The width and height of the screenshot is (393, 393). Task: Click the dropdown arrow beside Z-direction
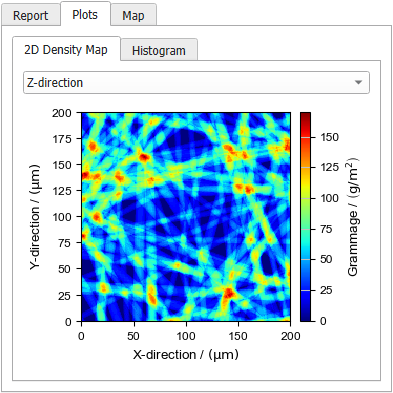pos(358,82)
